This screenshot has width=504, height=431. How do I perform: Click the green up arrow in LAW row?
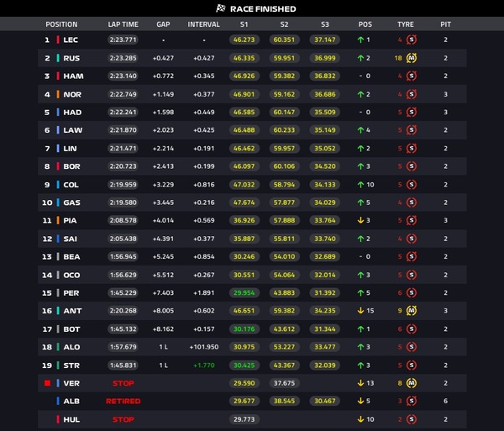click(360, 130)
